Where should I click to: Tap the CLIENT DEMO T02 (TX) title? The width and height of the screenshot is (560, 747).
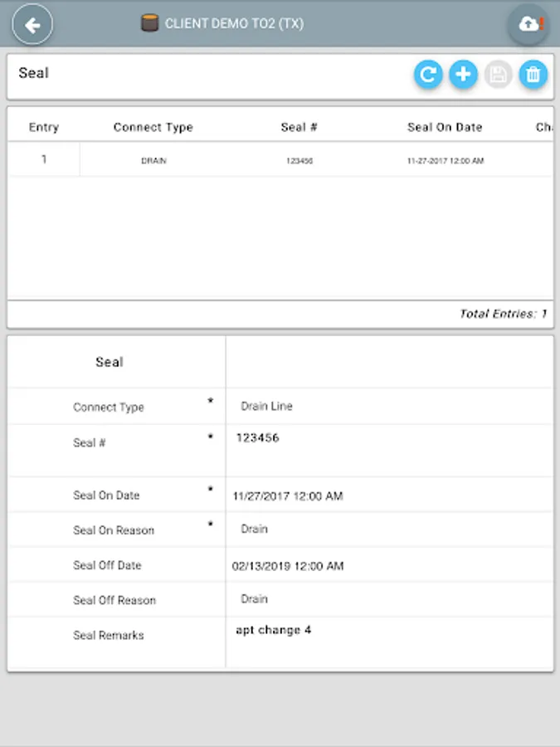point(234,23)
